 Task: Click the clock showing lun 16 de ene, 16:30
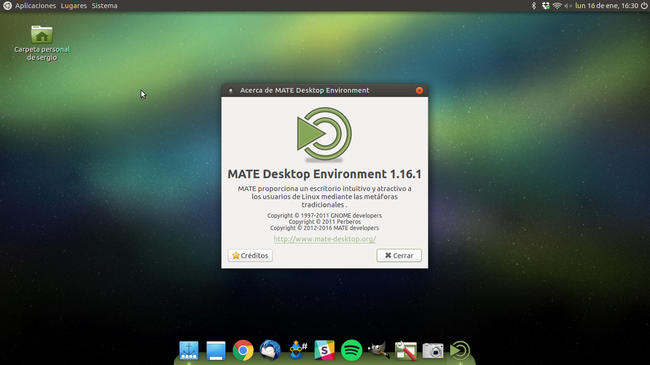click(606, 6)
